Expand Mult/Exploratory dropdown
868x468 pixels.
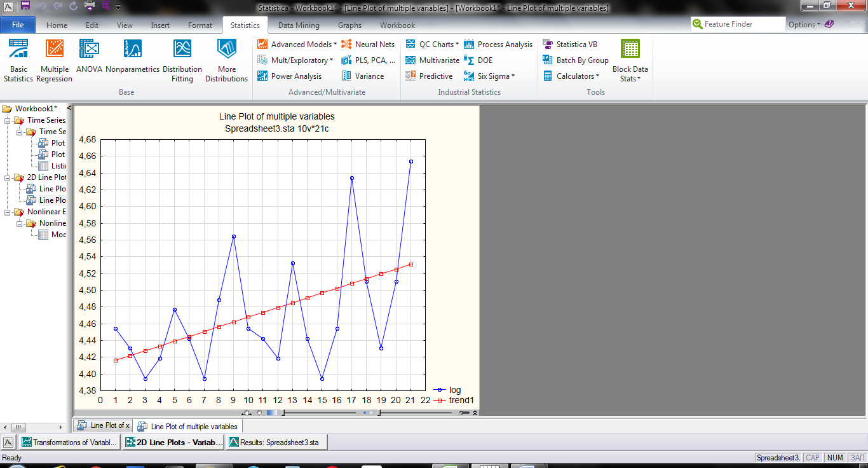pos(295,60)
